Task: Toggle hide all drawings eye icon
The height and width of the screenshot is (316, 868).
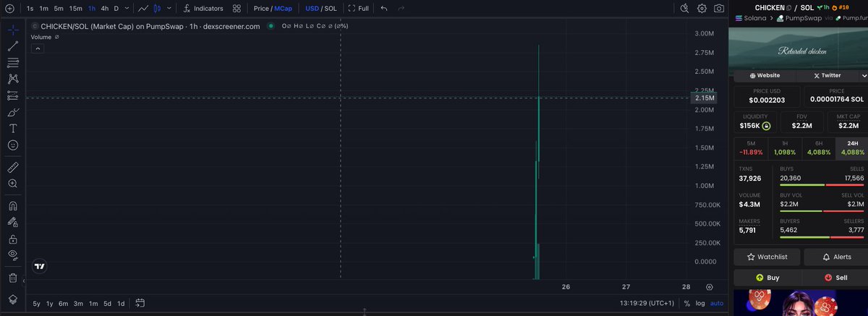Action: tap(13, 255)
